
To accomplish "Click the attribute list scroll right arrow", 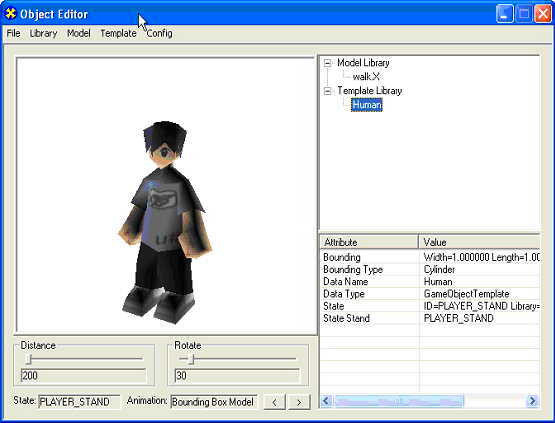I will tap(532, 401).
